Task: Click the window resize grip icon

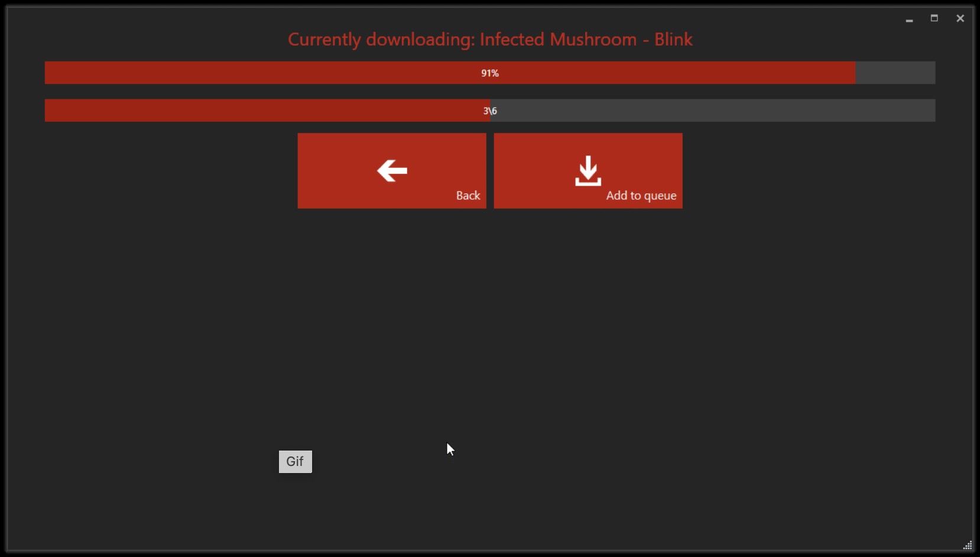Action: tap(968, 545)
